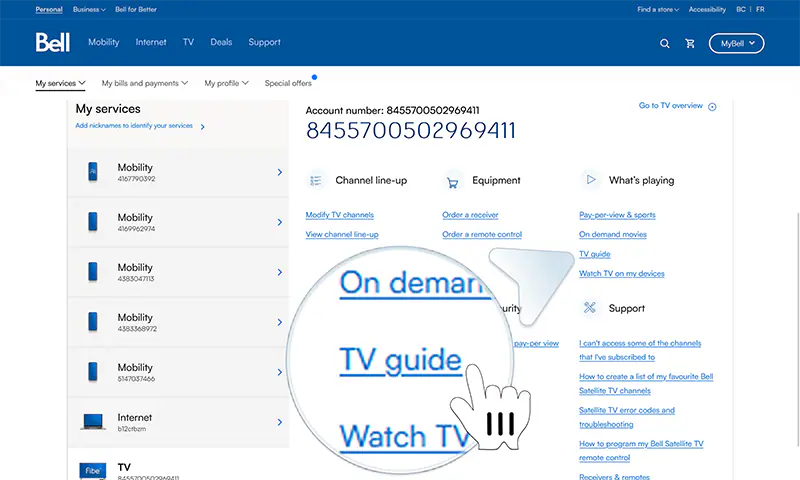Viewport: 800px width, 480px height.
Task: Expand the My services menu
Action: click(60, 83)
